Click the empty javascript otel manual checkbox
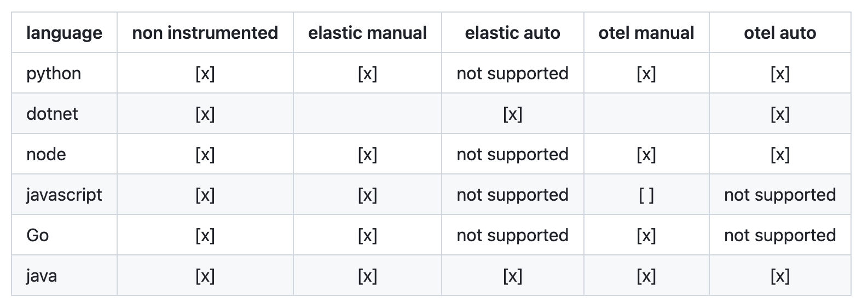Screen dimensions: 868x303 [646, 195]
